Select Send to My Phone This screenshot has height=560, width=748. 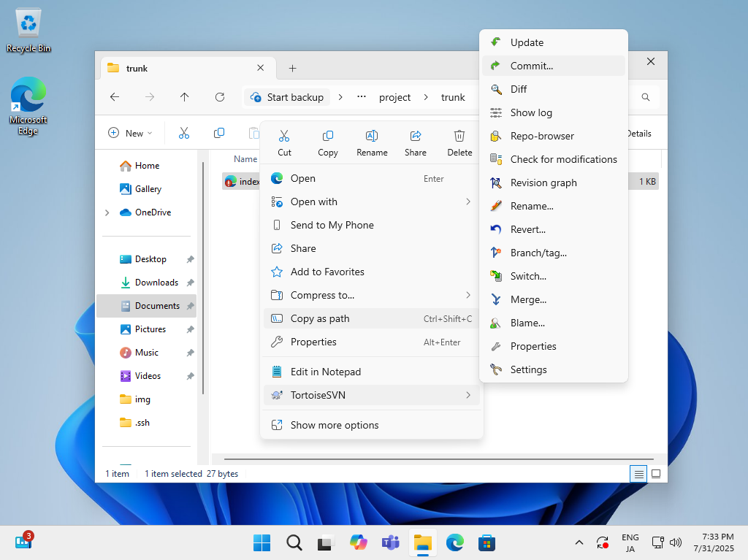coord(371,225)
